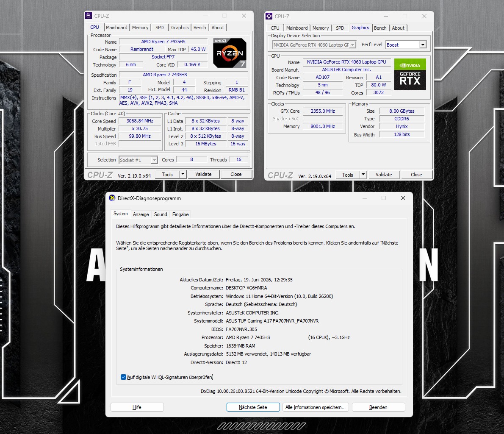Click the Board Manuf. value ASUSTeK Computer Inc.
This screenshot has height=434, width=504.
(x=346, y=70)
